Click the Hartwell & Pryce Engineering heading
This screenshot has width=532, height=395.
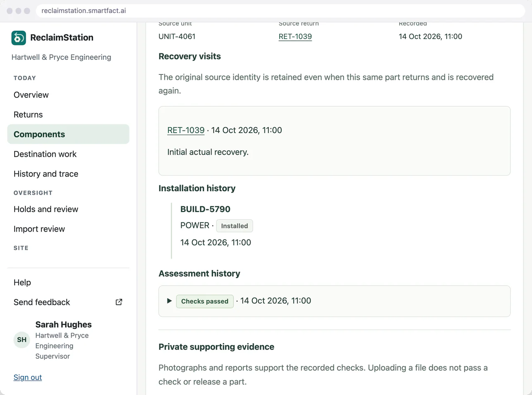coord(62,57)
